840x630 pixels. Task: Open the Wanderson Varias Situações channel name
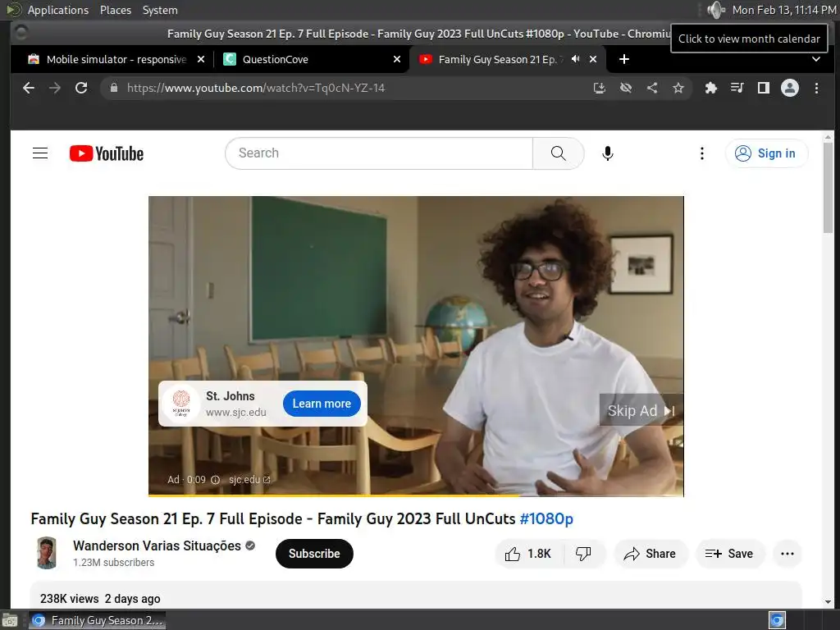[x=157, y=546]
